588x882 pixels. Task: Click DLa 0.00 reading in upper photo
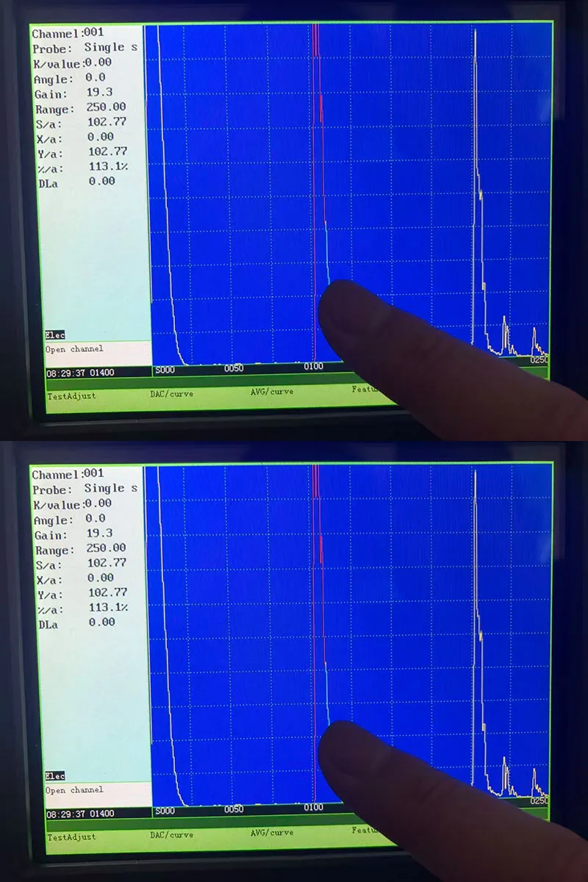77,182
